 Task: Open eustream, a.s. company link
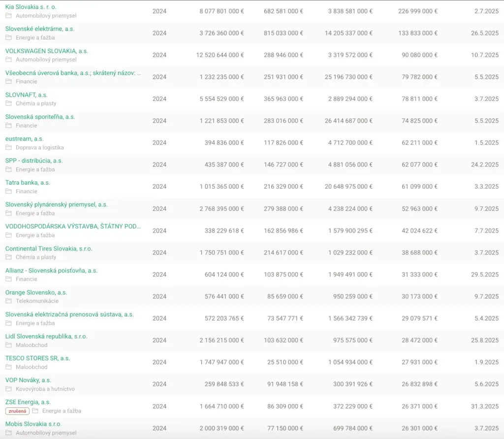[x=24, y=139]
